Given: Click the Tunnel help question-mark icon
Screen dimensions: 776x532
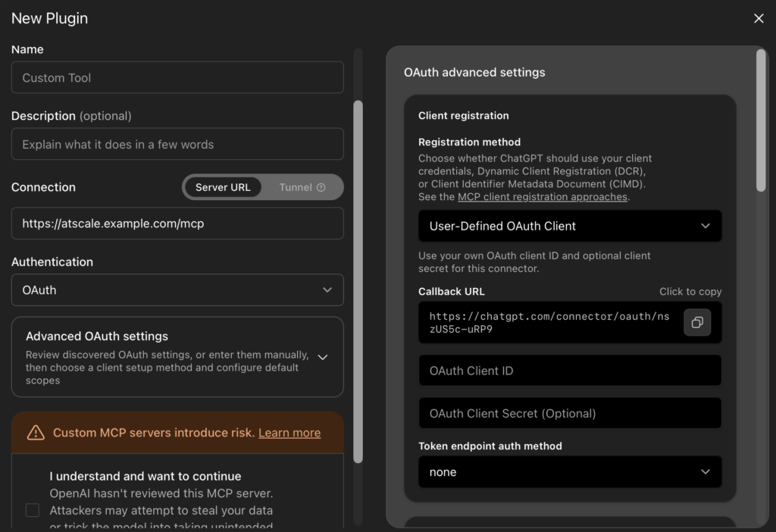Looking at the screenshot, I should (x=321, y=187).
